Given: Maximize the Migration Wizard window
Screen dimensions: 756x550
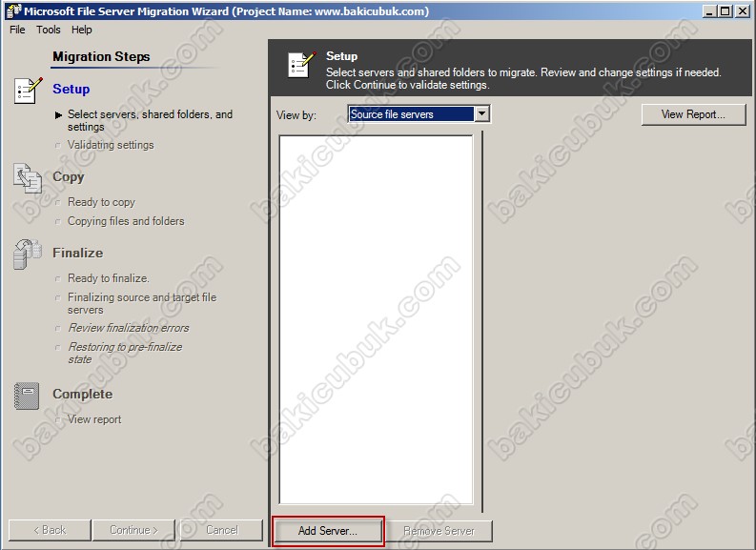Looking at the screenshot, I should coord(725,11).
